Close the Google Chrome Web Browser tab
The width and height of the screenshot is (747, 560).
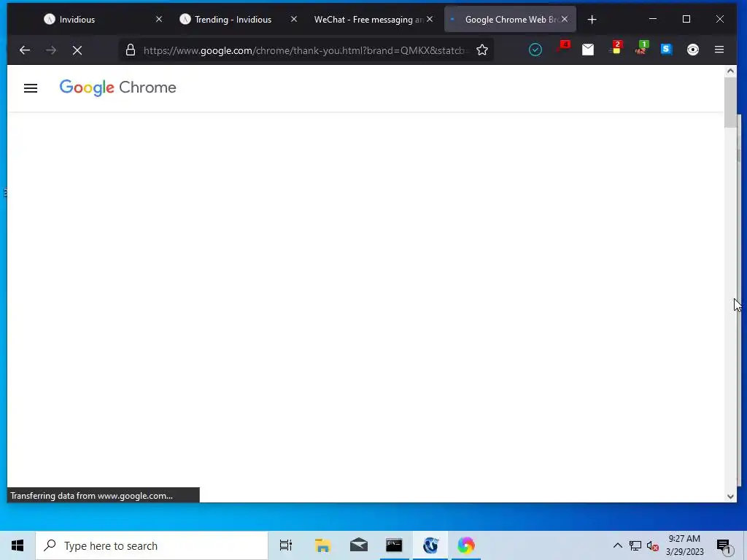click(x=565, y=19)
